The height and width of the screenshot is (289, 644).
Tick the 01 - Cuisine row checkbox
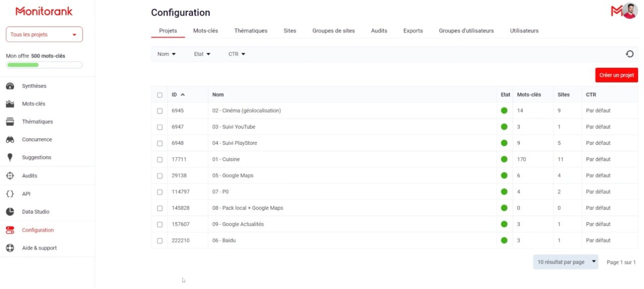pyautogui.click(x=159, y=159)
